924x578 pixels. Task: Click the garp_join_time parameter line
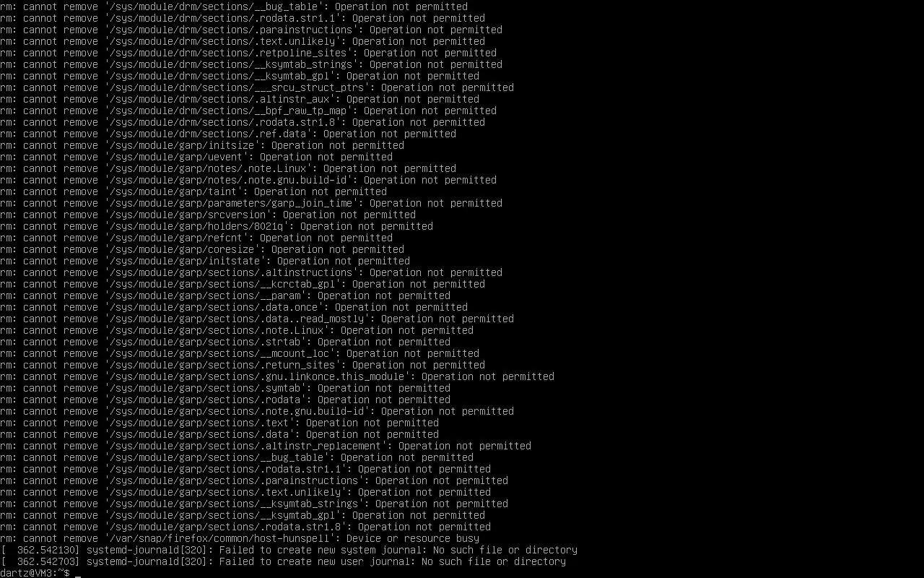tap(251, 203)
